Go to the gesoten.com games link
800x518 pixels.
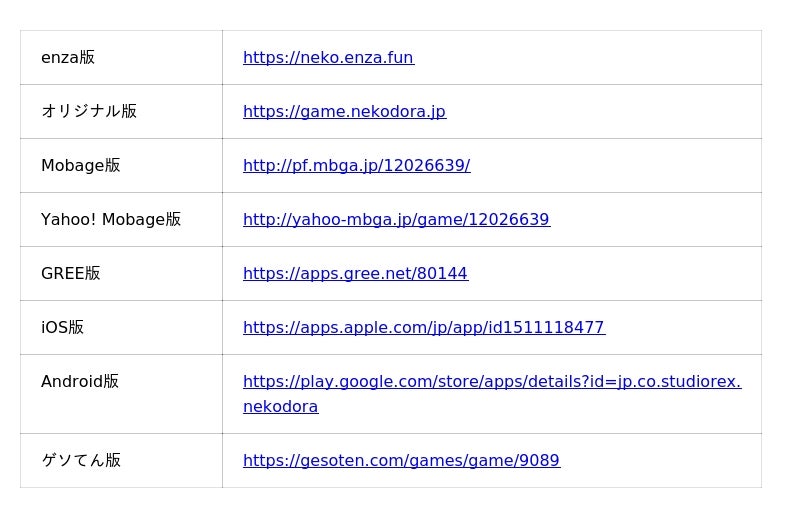pos(401,461)
